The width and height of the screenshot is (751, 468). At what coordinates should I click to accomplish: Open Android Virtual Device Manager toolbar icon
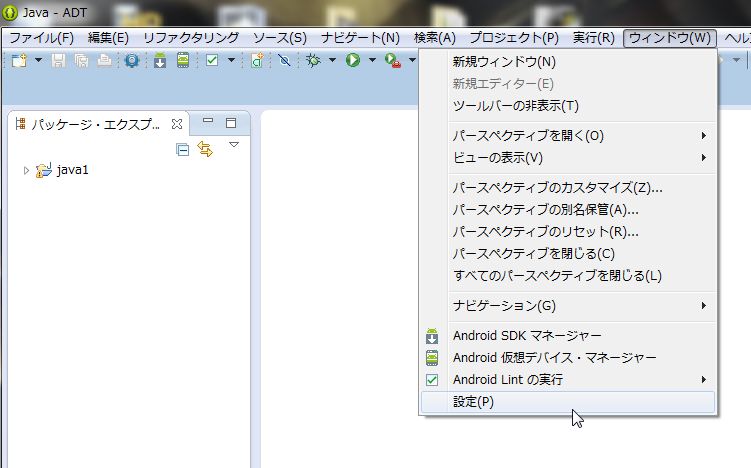(x=183, y=60)
